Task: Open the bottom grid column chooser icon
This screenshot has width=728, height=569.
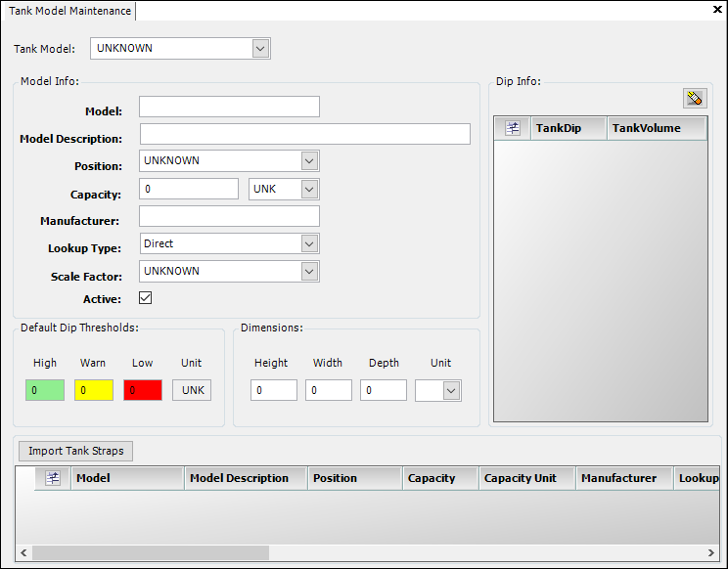Action: (53, 478)
